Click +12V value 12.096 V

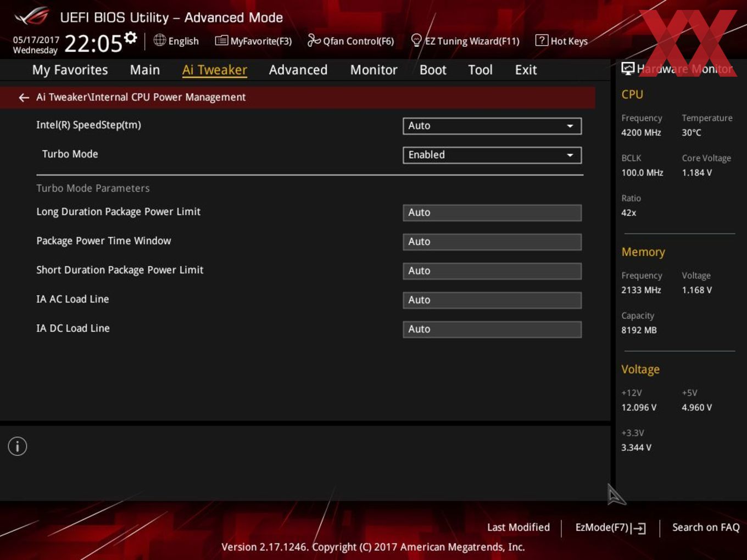point(639,407)
